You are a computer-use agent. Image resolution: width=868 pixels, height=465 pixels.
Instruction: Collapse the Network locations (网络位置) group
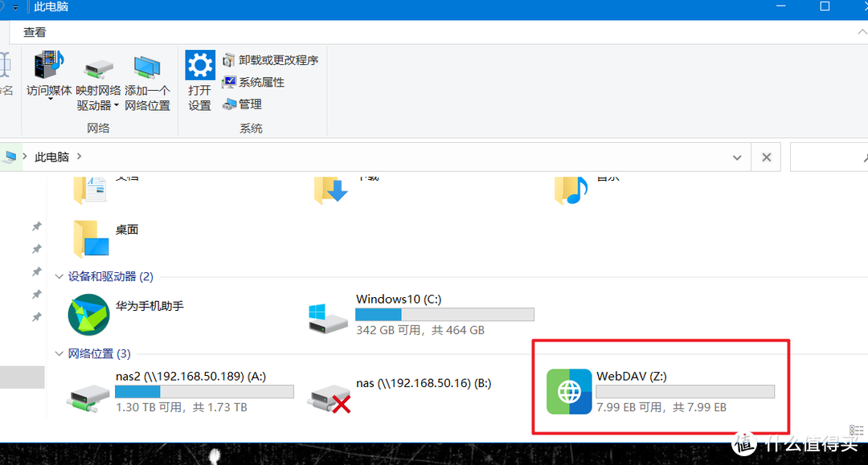[x=59, y=354]
